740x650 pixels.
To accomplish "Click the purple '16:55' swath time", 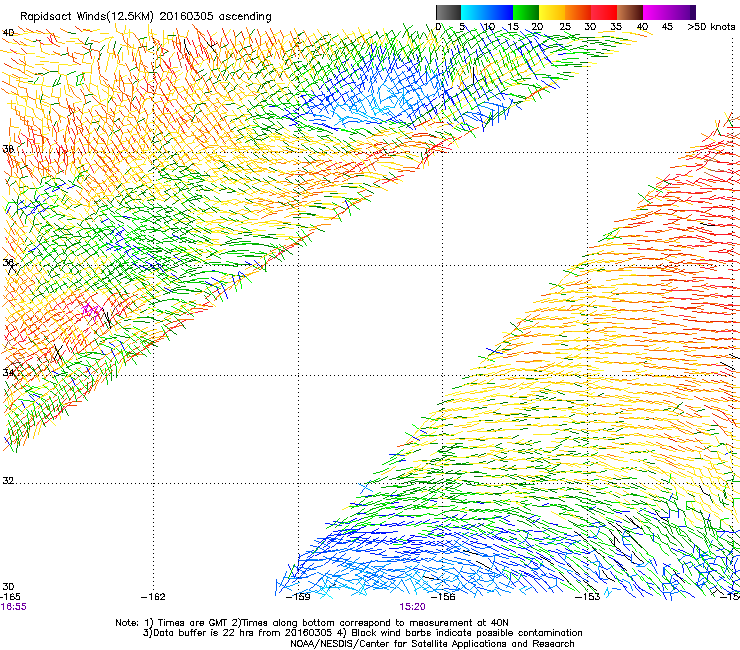I will point(13,607).
